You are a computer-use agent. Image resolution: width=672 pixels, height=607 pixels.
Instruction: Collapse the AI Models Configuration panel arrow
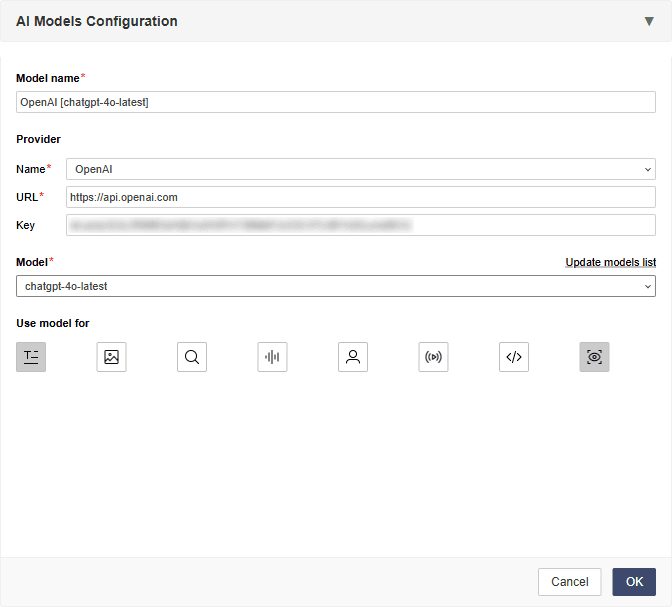[x=649, y=21]
